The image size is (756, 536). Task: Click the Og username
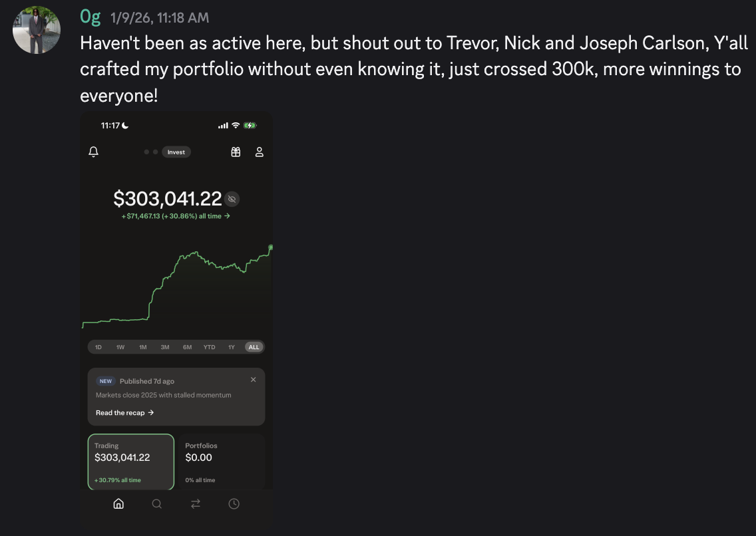pyautogui.click(x=90, y=17)
